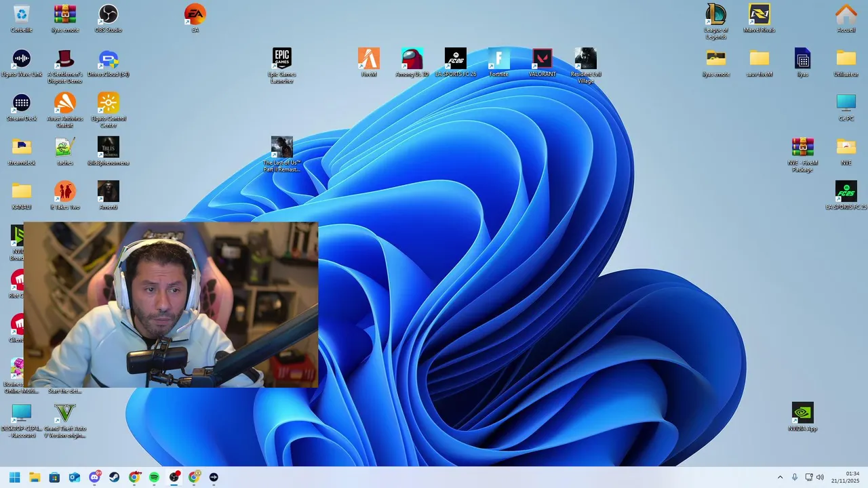Open the black arrow app in the taskbar
The width and height of the screenshot is (868, 488).
214,477
